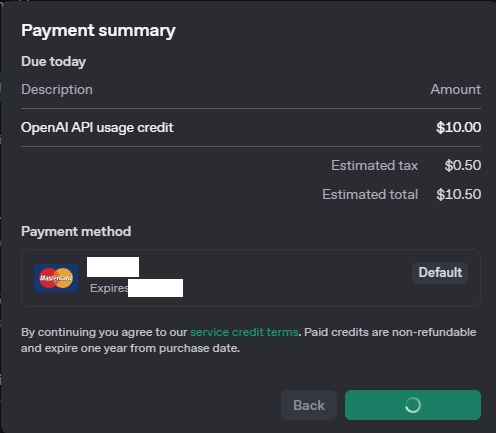Screen dimensions: 496x433
Task: Click the Due today heading
Action: pos(53,62)
